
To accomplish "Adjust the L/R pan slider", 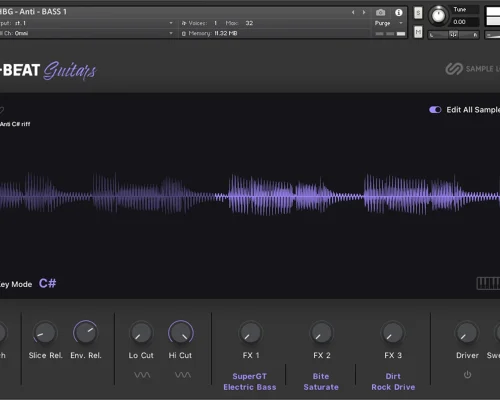I will [453, 34].
